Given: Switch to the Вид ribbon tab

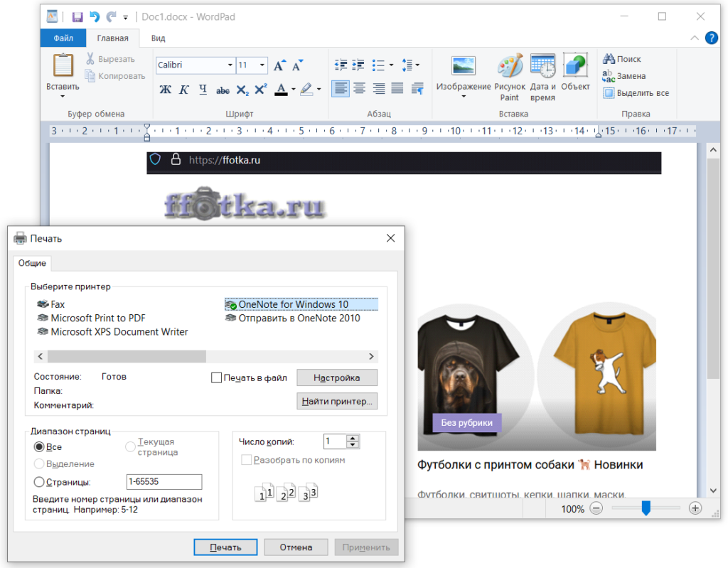Looking at the screenshot, I should [x=158, y=38].
